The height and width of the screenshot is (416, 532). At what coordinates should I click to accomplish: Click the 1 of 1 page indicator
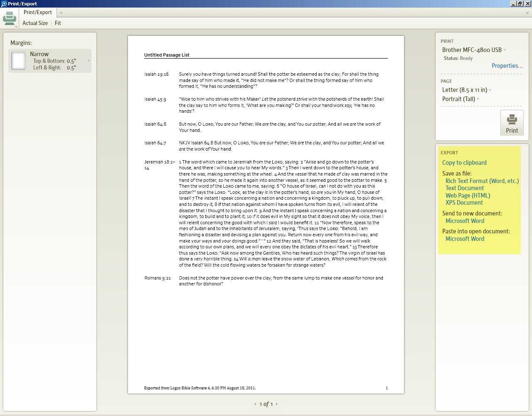pos(266,404)
